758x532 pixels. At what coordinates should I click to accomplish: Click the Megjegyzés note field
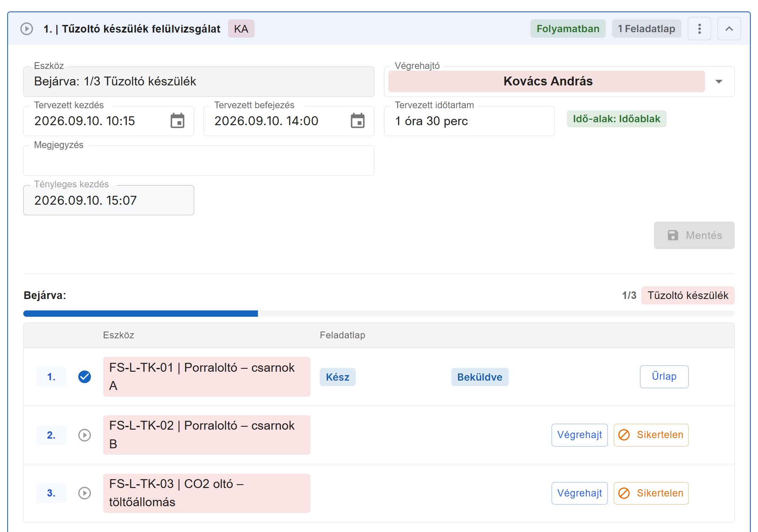pos(198,161)
